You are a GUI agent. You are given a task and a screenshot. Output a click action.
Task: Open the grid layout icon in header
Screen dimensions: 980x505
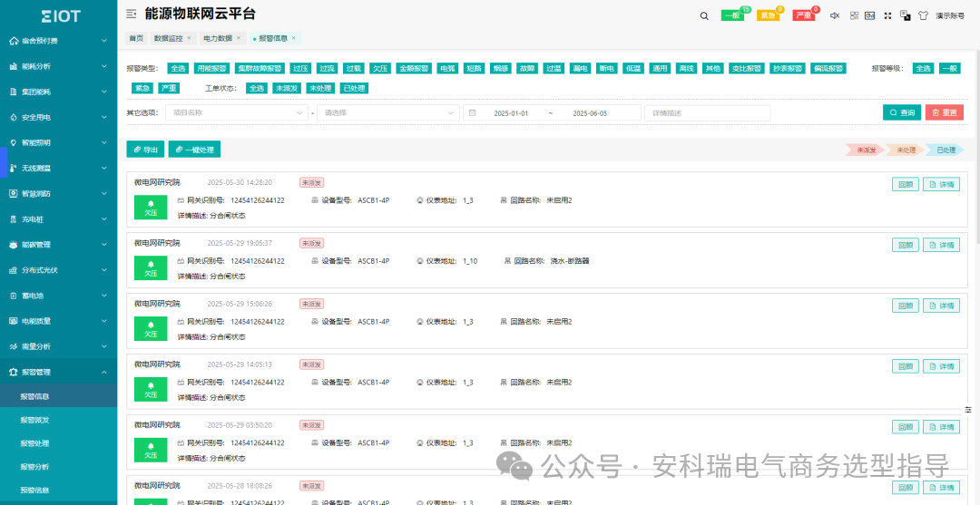click(x=855, y=15)
